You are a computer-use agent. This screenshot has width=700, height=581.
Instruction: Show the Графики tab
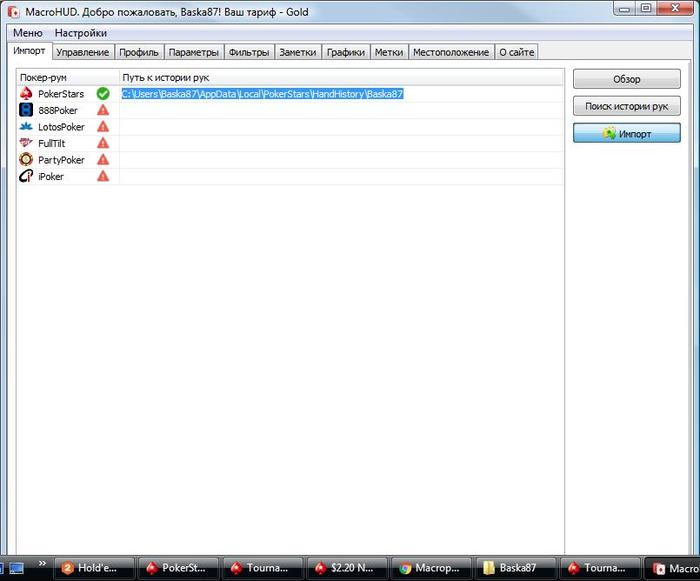point(346,52)
